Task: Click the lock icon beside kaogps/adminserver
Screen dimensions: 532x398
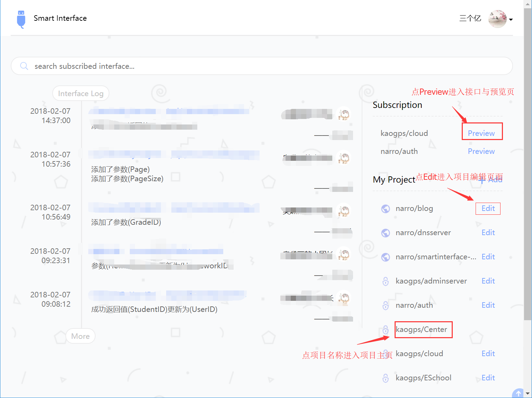Action: pyautogui.click(x=385, y=281)
